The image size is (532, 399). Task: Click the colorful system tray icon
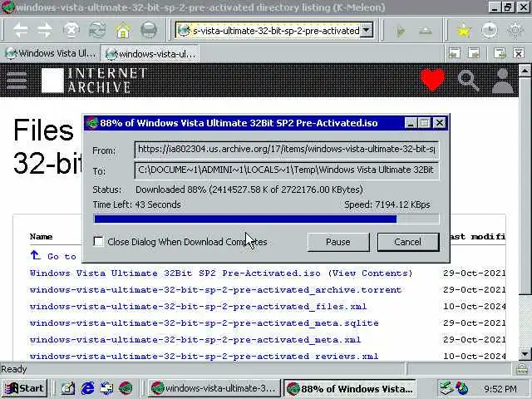click(x=461, y=388)
